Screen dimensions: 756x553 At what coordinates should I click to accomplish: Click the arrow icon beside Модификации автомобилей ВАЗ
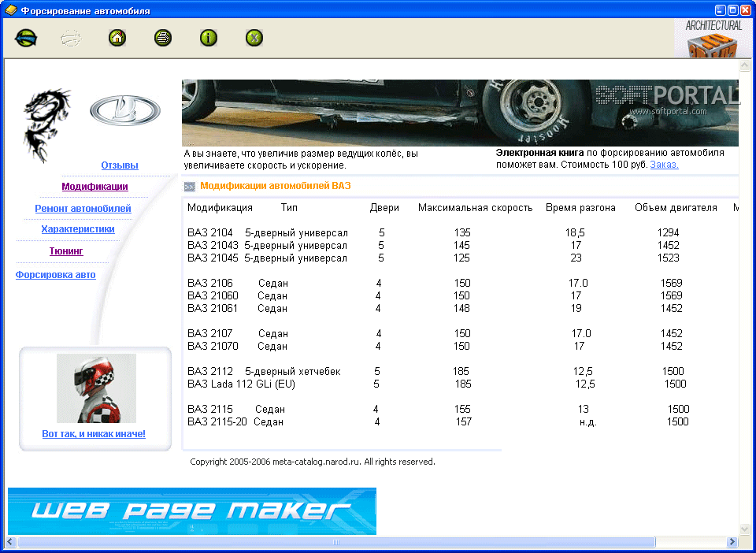coord(190,187)
